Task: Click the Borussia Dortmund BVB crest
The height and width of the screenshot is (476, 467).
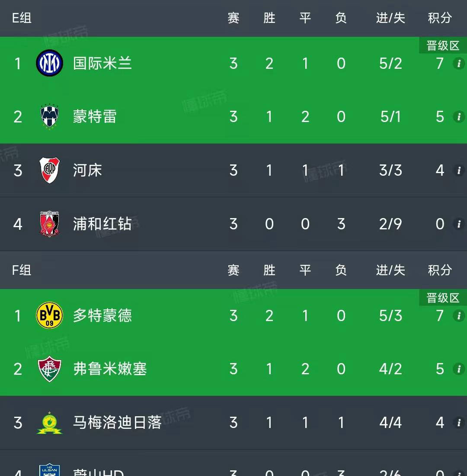Action: click(x=49, y=315)
